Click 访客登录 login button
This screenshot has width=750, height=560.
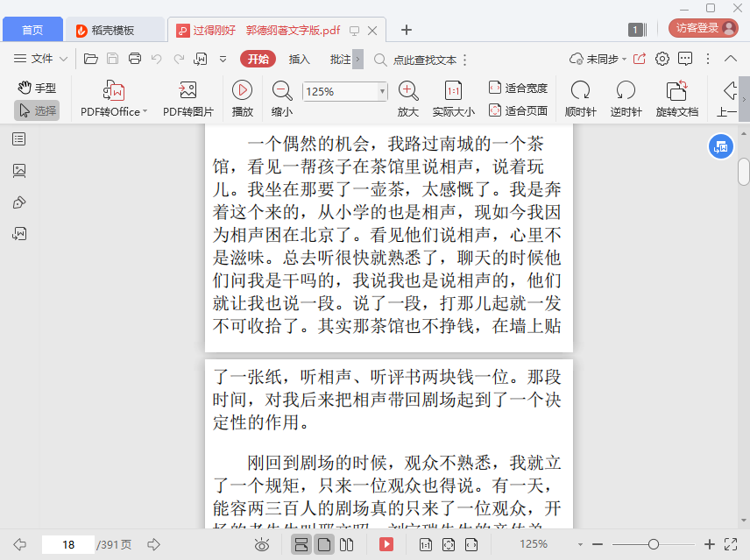pyautogui.click(x=703, y=28)
